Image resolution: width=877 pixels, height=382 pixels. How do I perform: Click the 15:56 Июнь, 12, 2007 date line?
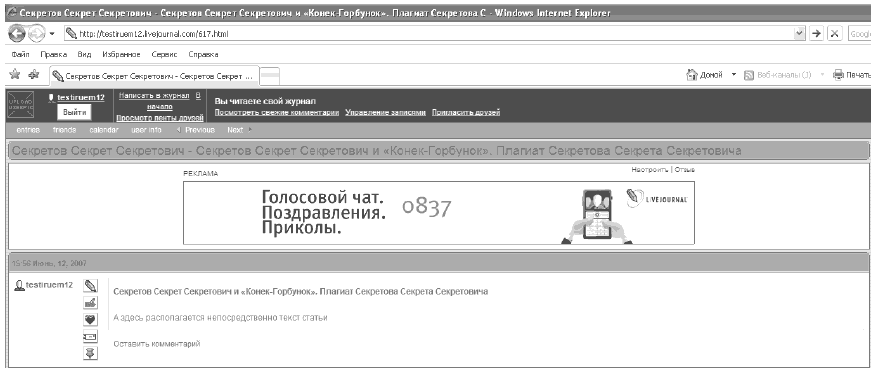pos(49,263)
